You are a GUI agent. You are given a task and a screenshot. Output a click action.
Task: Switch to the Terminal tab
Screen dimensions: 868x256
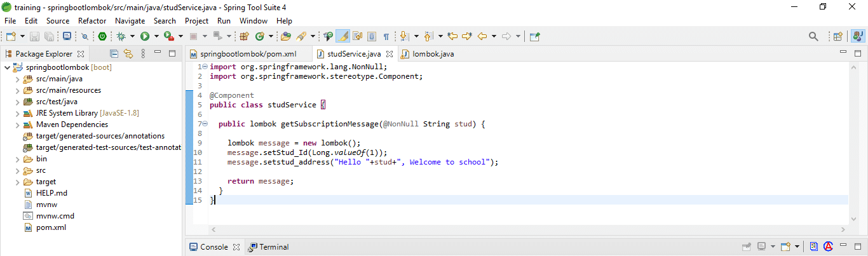click(x=268, y=246)
